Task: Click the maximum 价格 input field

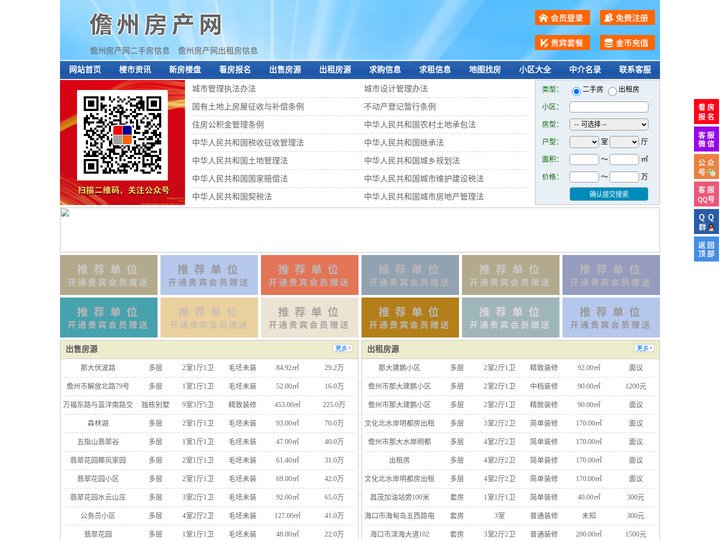Action: 624,177
